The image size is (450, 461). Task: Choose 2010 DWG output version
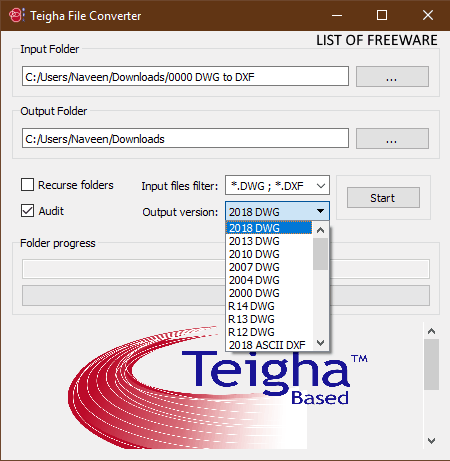coord(269,254)
